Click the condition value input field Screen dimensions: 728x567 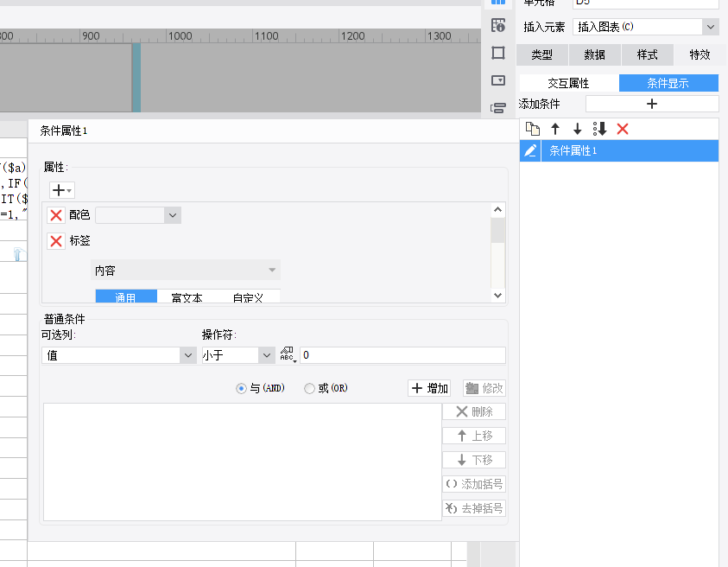click(x=402, y=355)
